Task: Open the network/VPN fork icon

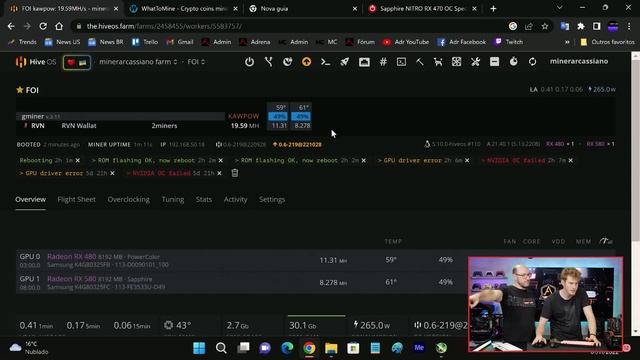Action: click(x=269, y=62)
